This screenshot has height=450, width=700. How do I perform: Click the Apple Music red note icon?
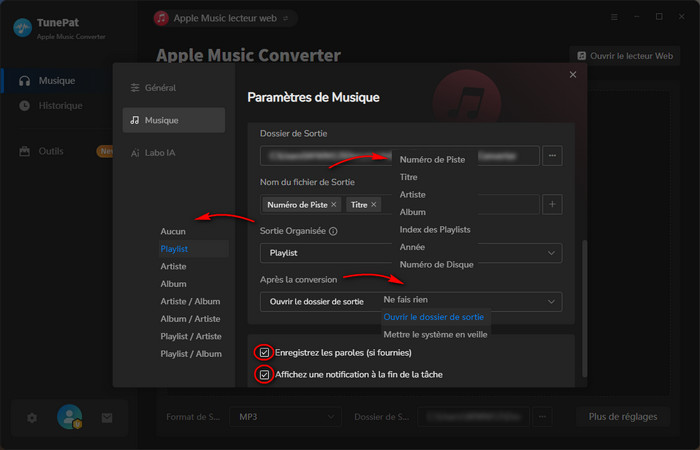click(x=161, y=18)
